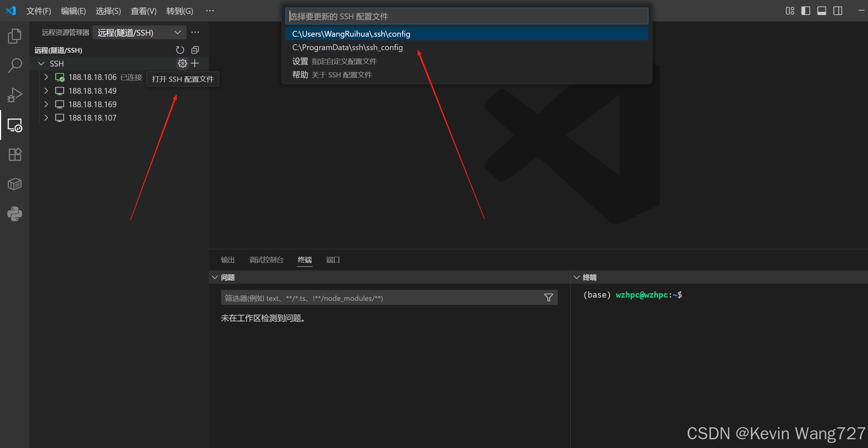Viewport: 868px width, 448px height.
Task: Choose C:\Users\WangRuihua\.ssh\config file
Action: (x=467, y=34)
